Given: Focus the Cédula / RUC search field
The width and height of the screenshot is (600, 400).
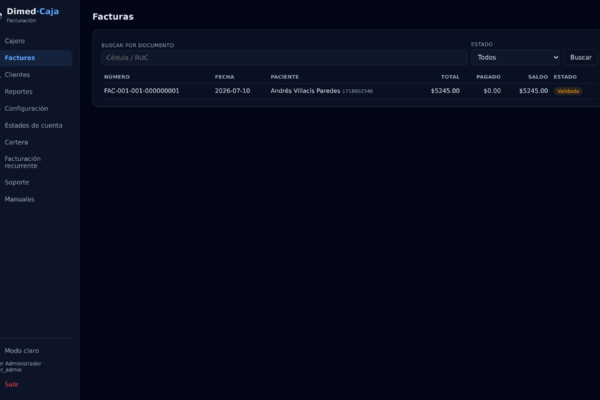Looking at the screenshot, I should [284, 58].
